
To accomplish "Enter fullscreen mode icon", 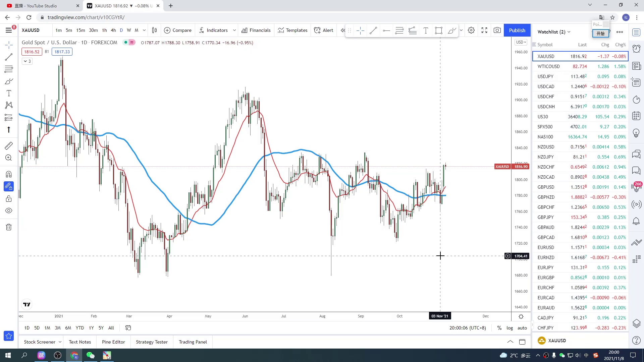I will [x=484, y=30].
